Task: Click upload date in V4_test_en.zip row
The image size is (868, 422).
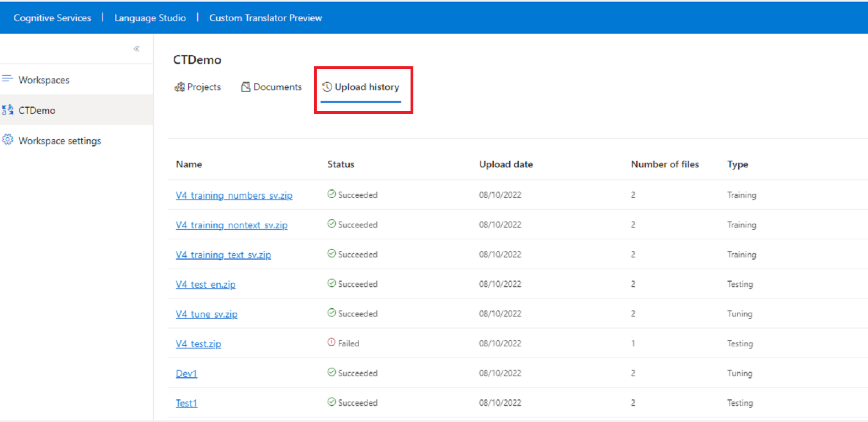Action: 500,284
